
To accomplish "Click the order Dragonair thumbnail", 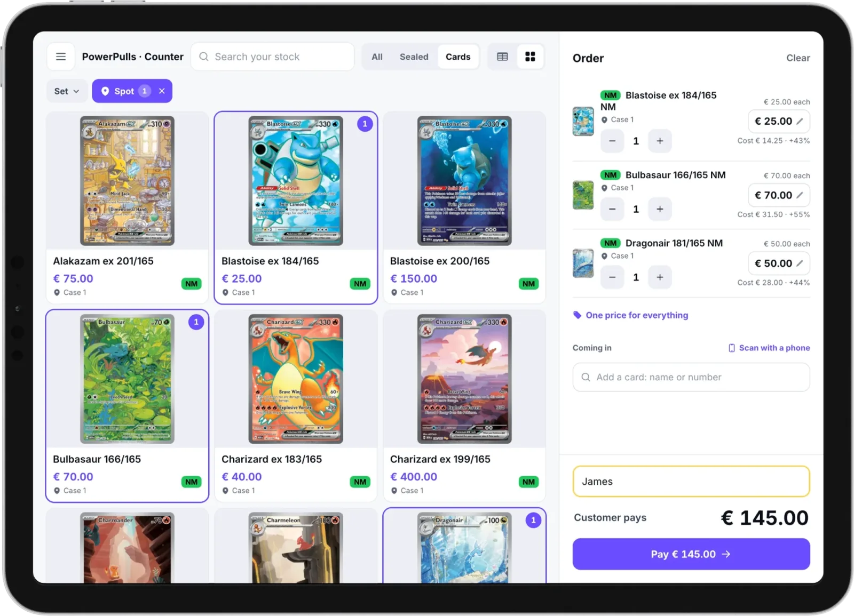I will [x=583, y=263].
